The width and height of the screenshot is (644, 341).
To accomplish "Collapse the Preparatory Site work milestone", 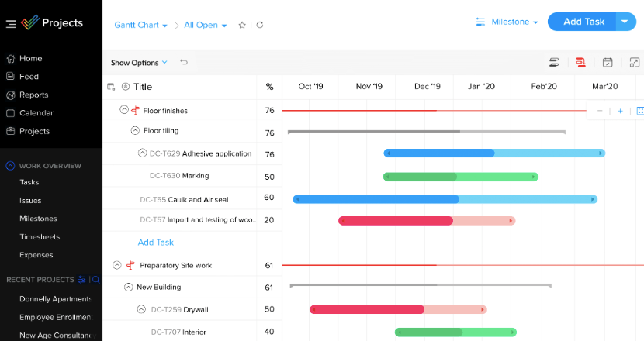I will 117,265.
